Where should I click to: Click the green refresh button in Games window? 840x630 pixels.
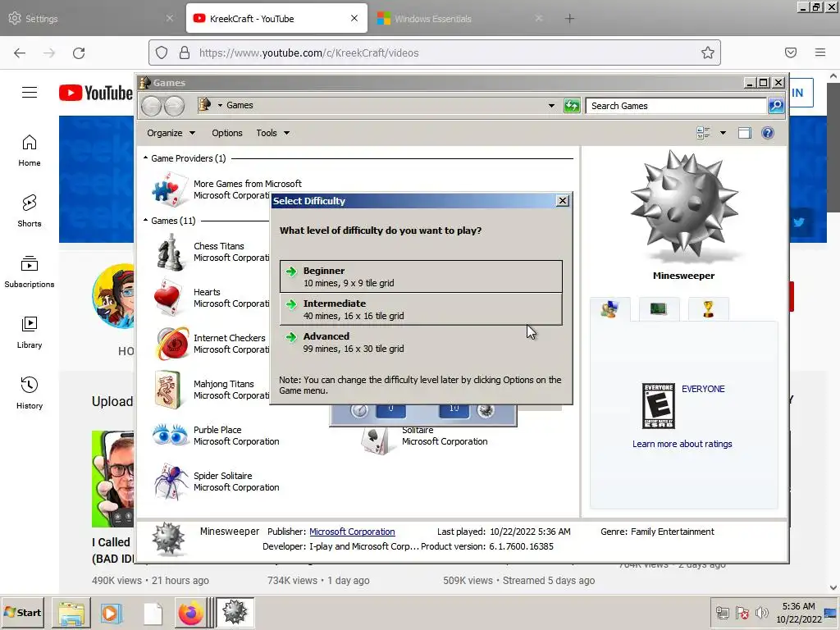572,106
